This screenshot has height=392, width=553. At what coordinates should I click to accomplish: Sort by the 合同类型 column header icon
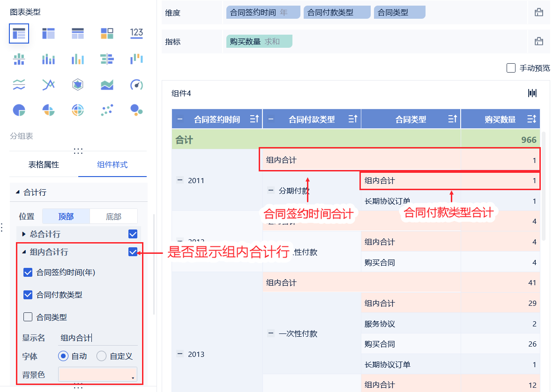pos(453,119)
